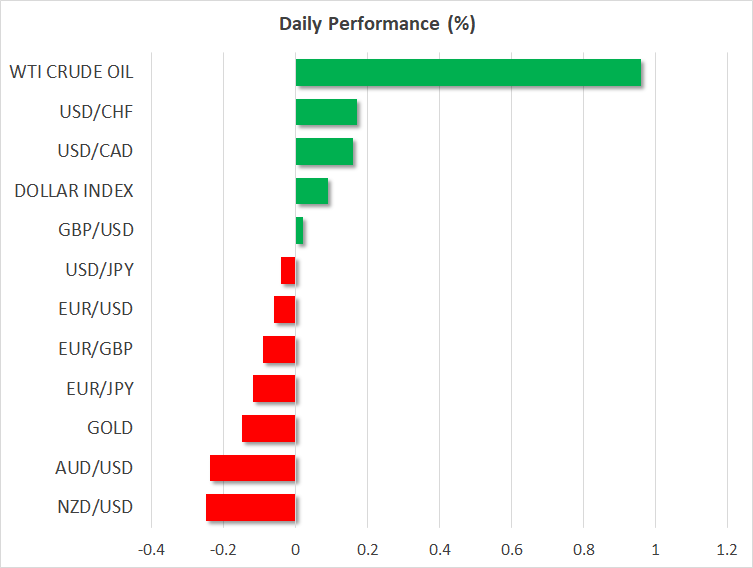Click the -0.4 axis tick label
This screenshot has height=568, width=753.
pyautogui.click(x=152, y=549)
